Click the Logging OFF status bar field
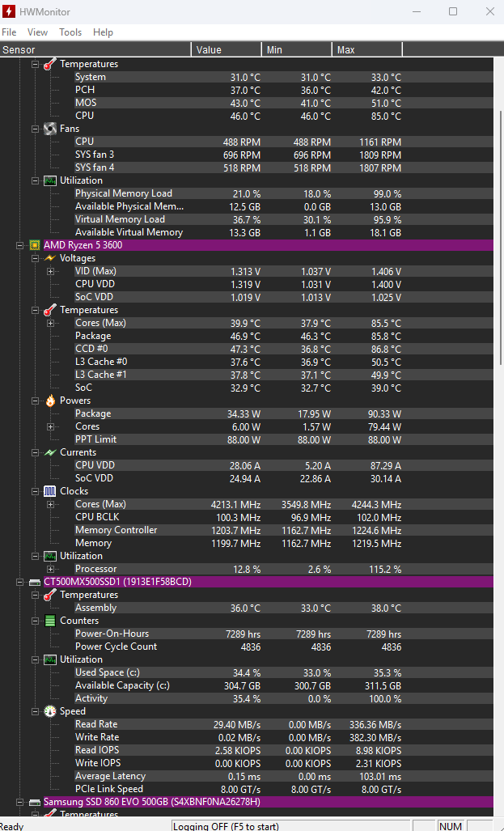The height and width of the screenshot is (831, 504). [x=291, y=826]
